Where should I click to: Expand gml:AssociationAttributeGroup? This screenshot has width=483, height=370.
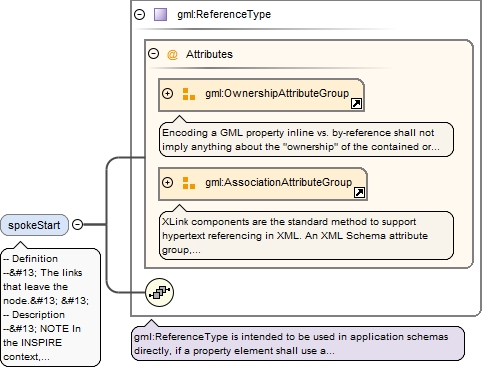coord(167,183)
